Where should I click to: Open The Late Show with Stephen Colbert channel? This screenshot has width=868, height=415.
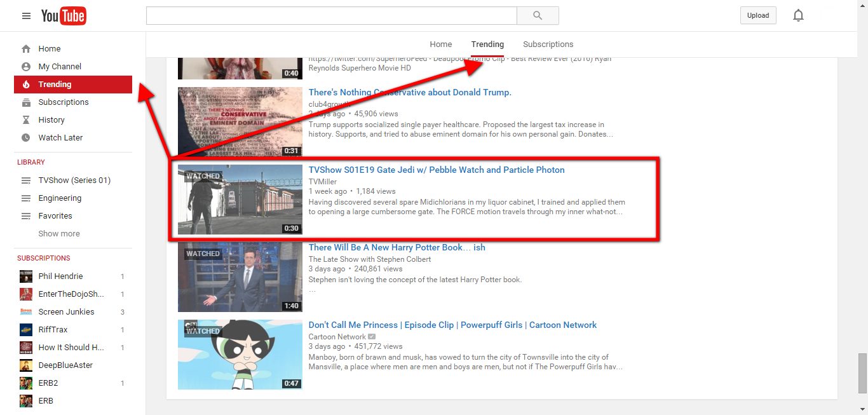pyautogui.click(x=370, y=259)
